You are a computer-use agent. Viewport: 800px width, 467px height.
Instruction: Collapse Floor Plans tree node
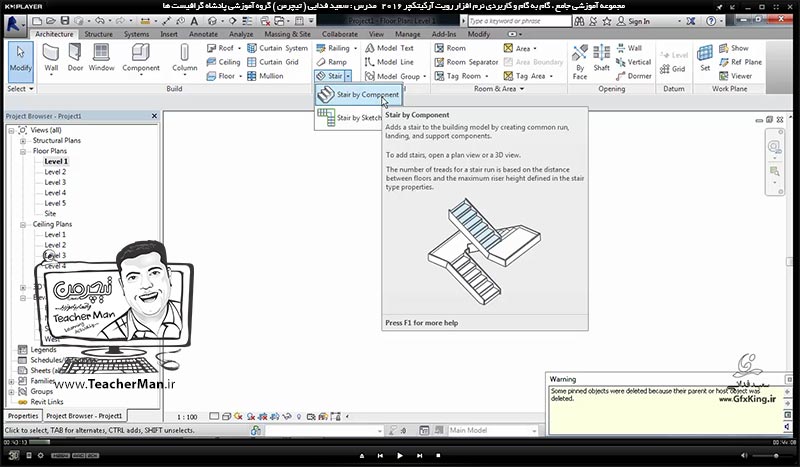pyautogui.click(x=23, y=152)
